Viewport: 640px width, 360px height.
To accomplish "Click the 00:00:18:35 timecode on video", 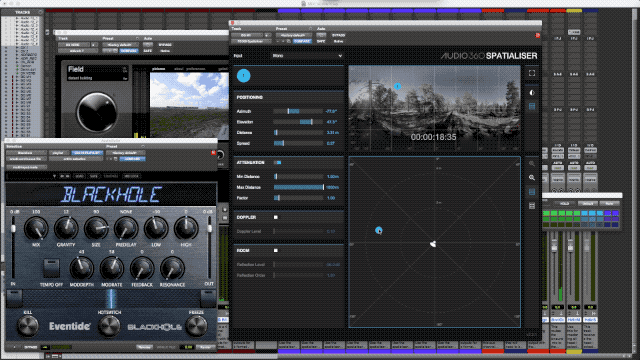I will [x=433, y=137].
